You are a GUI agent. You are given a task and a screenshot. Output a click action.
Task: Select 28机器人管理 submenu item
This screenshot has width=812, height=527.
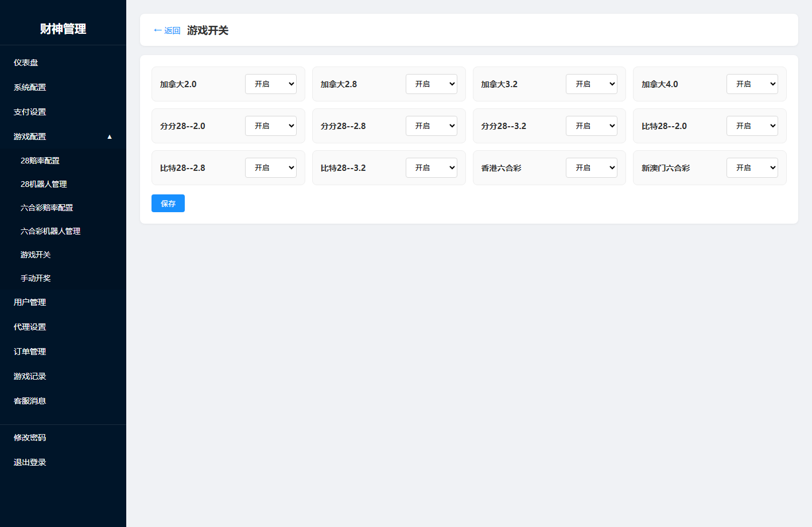point(63,184)
